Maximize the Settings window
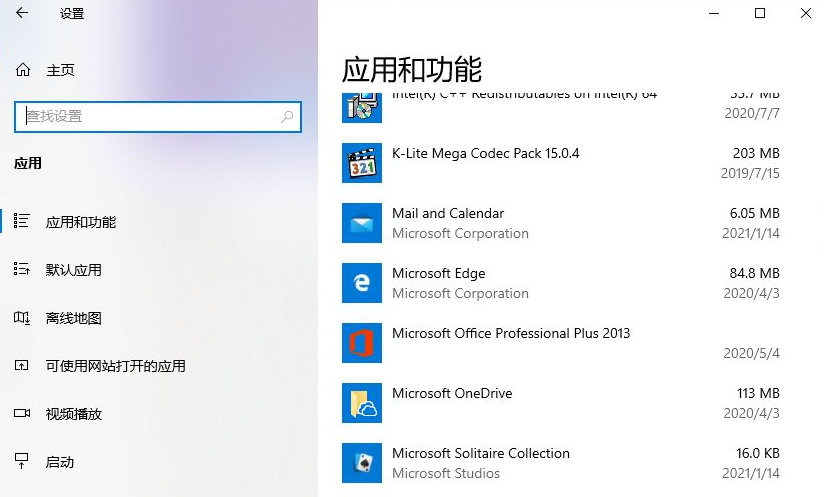This screenshot has height=497, width=824. pos(759,14)
